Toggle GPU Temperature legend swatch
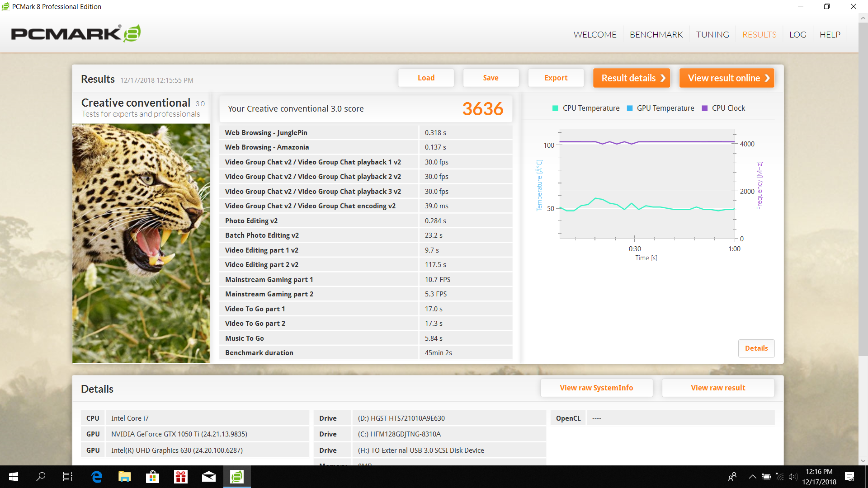Viewport: 868px width, 488px height. click(x=630, y=108)
